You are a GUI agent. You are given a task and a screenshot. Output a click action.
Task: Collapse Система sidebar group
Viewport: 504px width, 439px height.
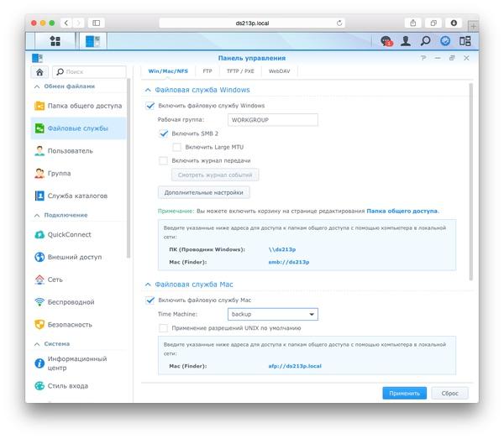37,344
